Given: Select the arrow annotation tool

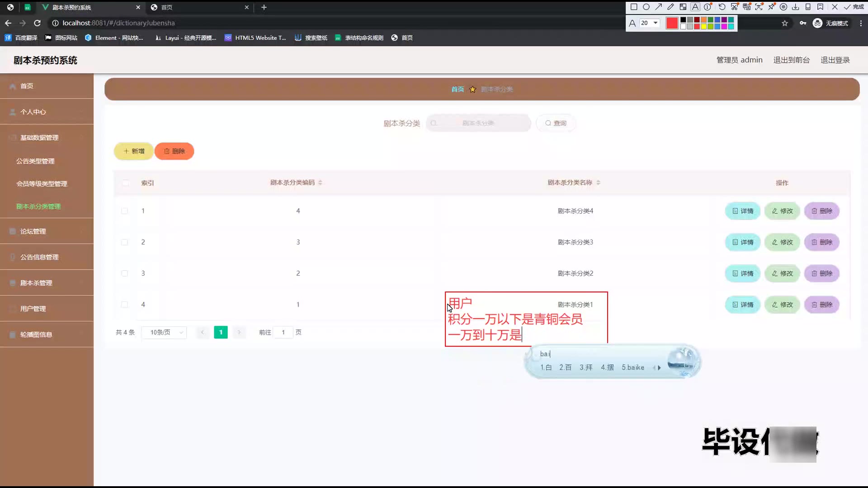Looking at the screenshot, I should tap(659, 7).
